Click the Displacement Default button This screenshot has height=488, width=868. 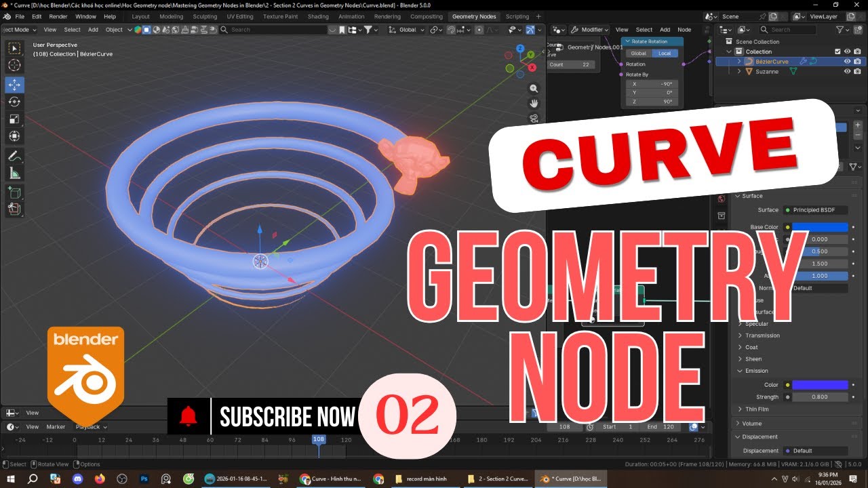[815, 451]
